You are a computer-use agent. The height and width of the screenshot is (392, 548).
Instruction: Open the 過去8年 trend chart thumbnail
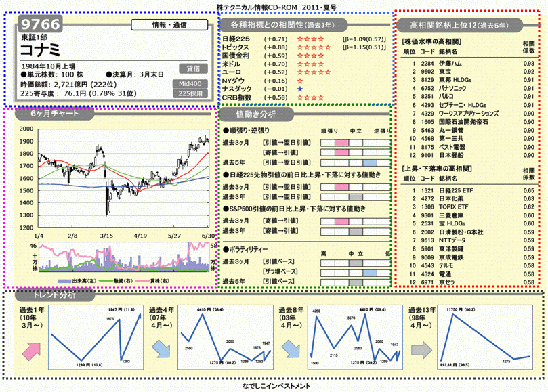coord(355,337)
